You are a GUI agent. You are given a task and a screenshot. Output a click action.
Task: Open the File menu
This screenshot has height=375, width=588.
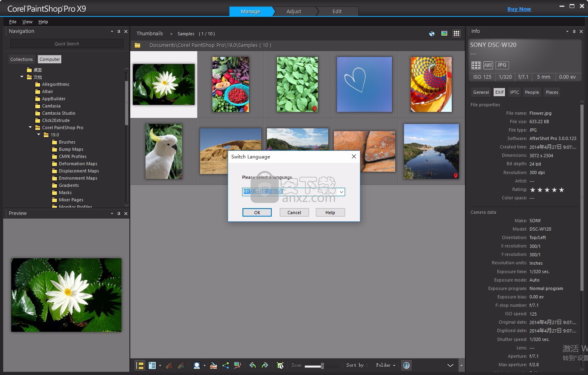point(13,22)
